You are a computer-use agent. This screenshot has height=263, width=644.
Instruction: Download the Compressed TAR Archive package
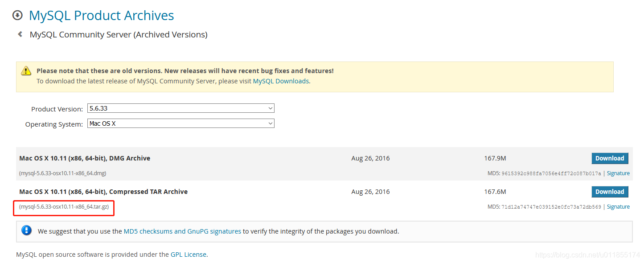click(x=610, y=192)
